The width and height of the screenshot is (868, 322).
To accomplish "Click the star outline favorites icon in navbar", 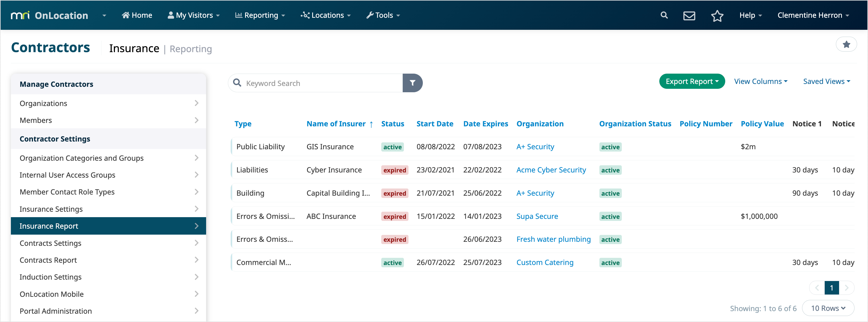I will (x=717, y=15).
